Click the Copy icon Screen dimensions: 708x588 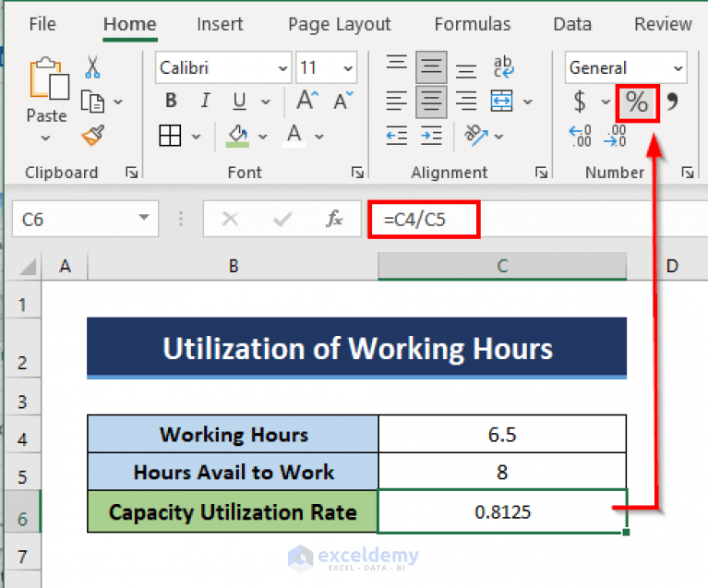point(92,102)
